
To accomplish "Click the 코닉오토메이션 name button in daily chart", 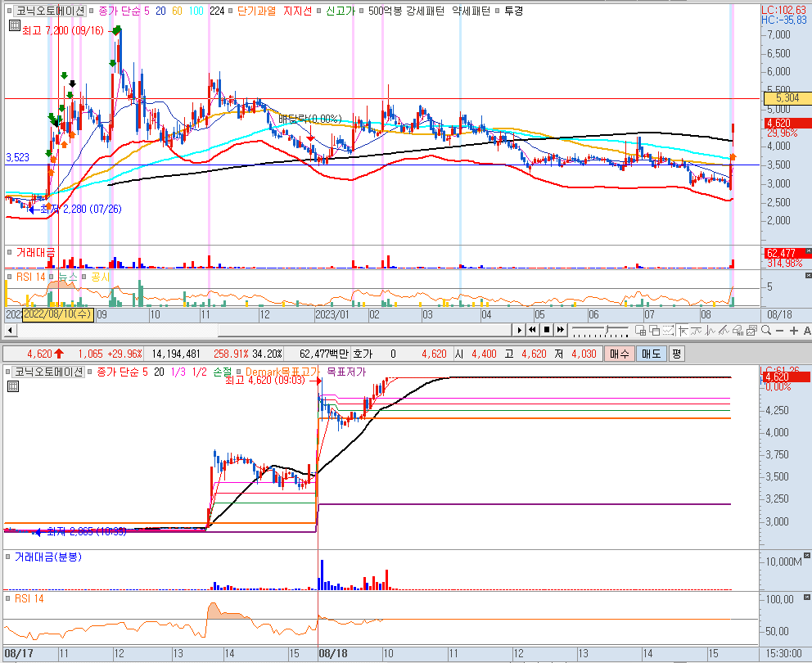I will point(49,11).
